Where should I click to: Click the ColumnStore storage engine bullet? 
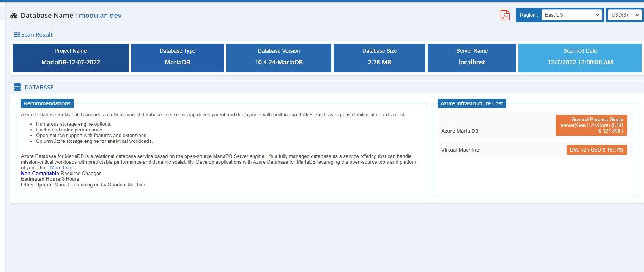(94, 141)
